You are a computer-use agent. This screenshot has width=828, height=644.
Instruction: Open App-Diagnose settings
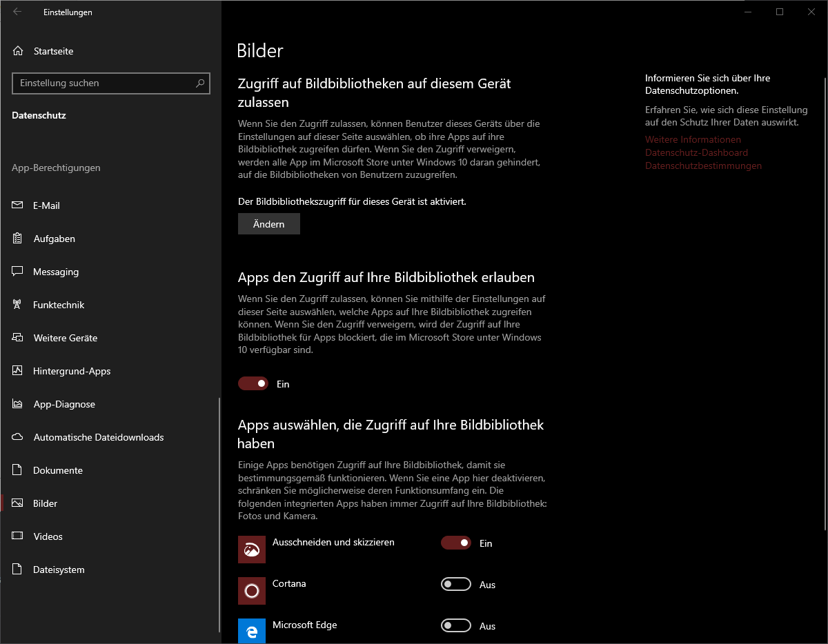pos(110,404)
